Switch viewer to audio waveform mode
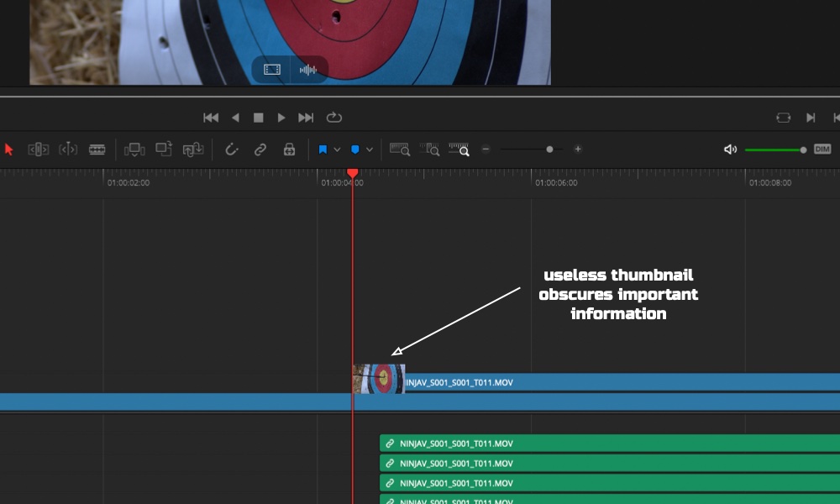The image size is (840, 504). pos(308,70)
